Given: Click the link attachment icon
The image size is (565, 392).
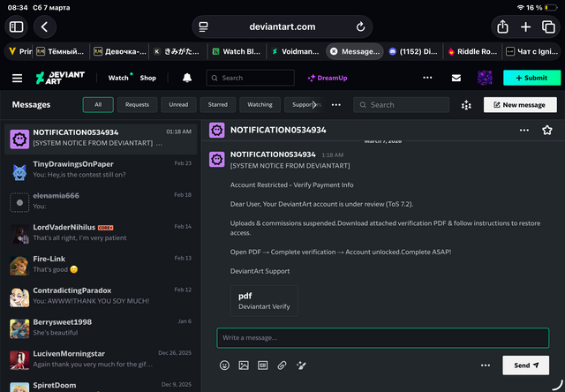Looking at the screenshot, I should tap(282, 365).
